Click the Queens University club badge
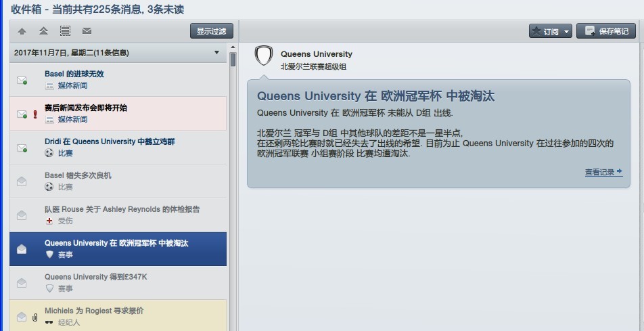The width and height of the screenshot is (644, 331). pyautogui.click(x=264, y=56)
